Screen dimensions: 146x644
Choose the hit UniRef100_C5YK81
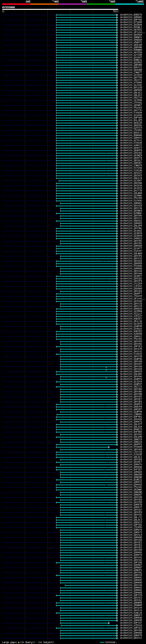(131, 103)
